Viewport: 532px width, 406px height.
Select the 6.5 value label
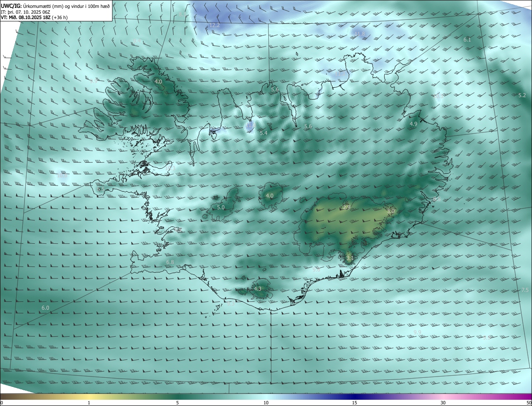point(101,189)
